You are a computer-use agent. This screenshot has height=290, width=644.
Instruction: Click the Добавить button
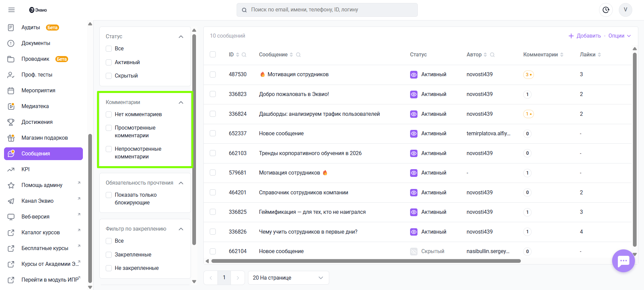point(585,36)
